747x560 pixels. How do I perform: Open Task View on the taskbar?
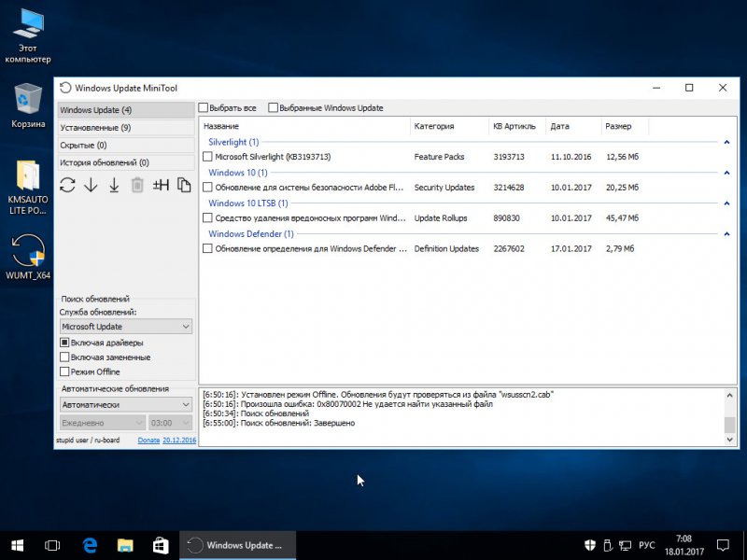(52, 545)
